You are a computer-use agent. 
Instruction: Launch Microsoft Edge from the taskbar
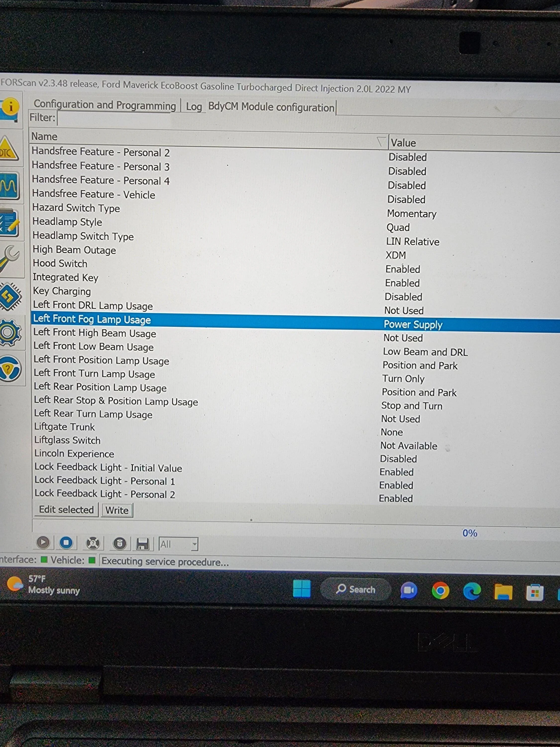click(472, 591)
